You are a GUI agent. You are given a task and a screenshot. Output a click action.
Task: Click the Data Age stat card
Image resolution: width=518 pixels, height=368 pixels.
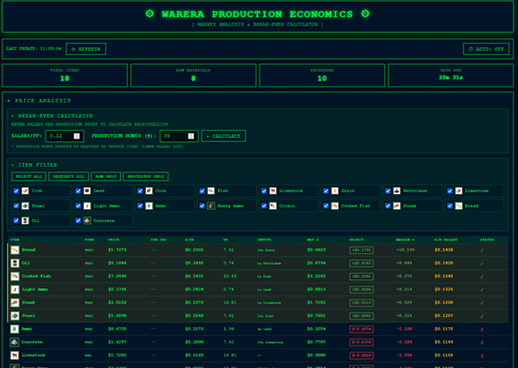point(451,75)
